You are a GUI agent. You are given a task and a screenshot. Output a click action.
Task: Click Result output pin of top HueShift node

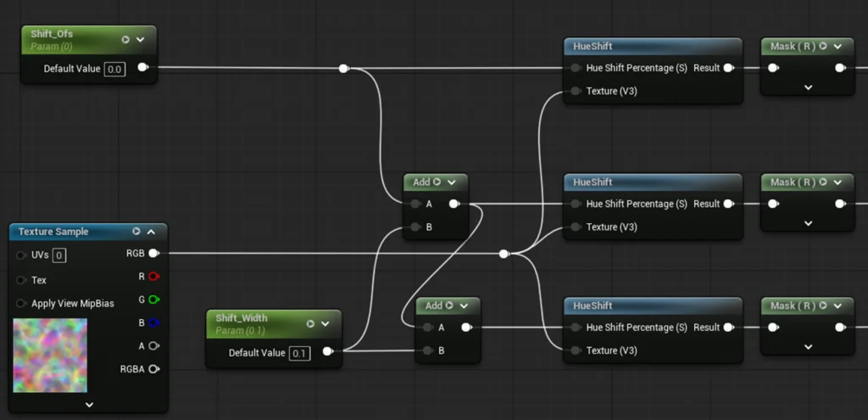(728, 68)
